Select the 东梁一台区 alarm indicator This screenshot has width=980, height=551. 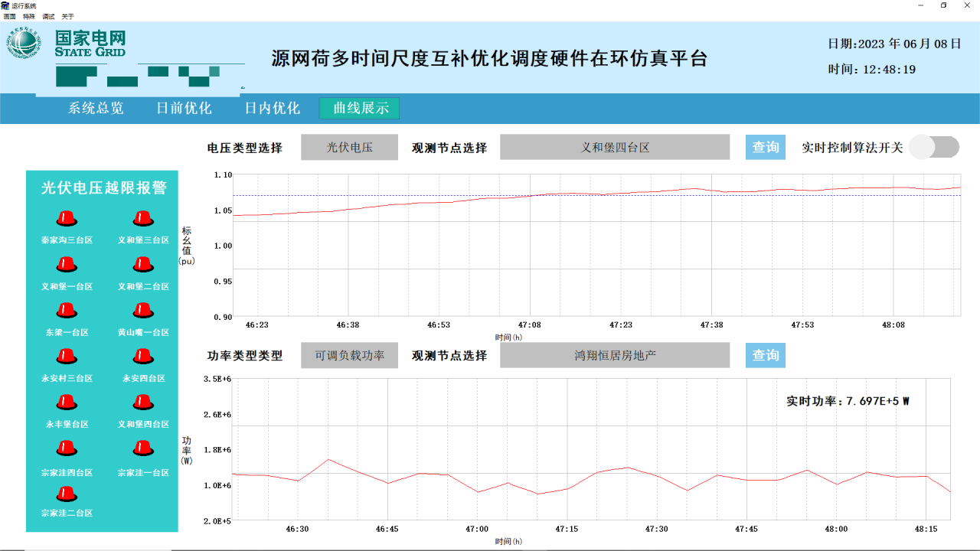pos(67,311)
